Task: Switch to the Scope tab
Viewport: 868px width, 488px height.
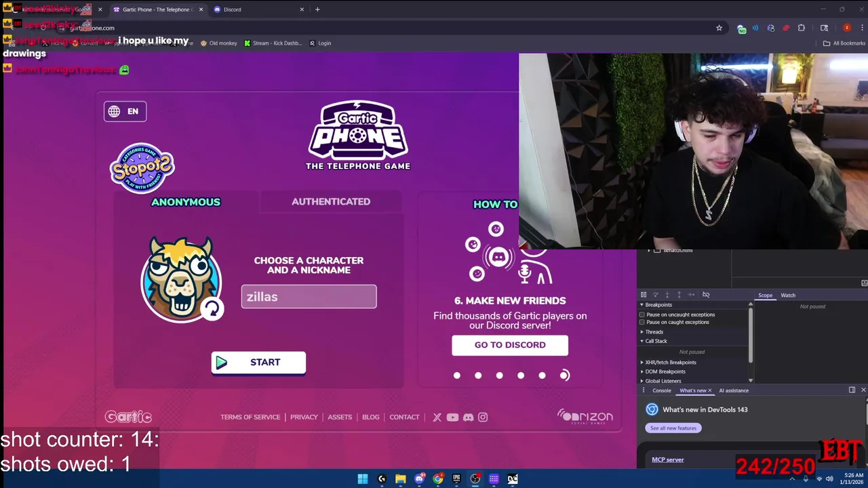Action: pos(765,296)
